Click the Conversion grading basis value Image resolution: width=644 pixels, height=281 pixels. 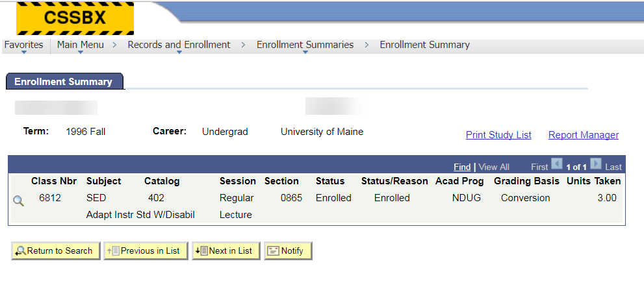click(x=525, y=198)
